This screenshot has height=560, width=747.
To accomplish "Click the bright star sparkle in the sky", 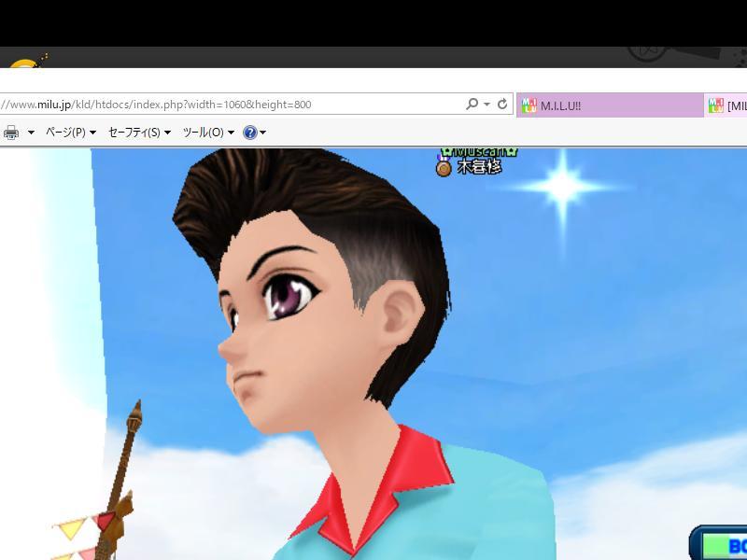I will [563, 185].
